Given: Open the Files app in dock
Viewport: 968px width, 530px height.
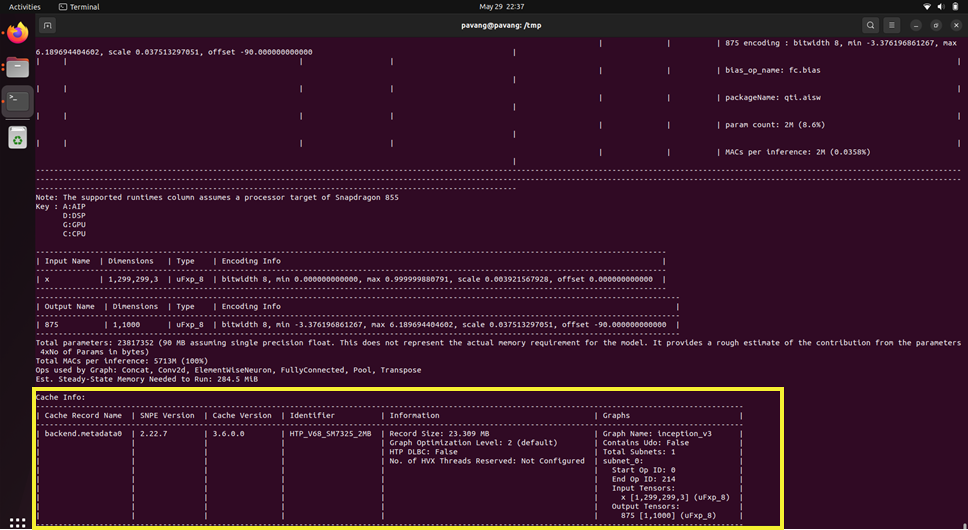Looking at the screenshot, I should [17, 67].
